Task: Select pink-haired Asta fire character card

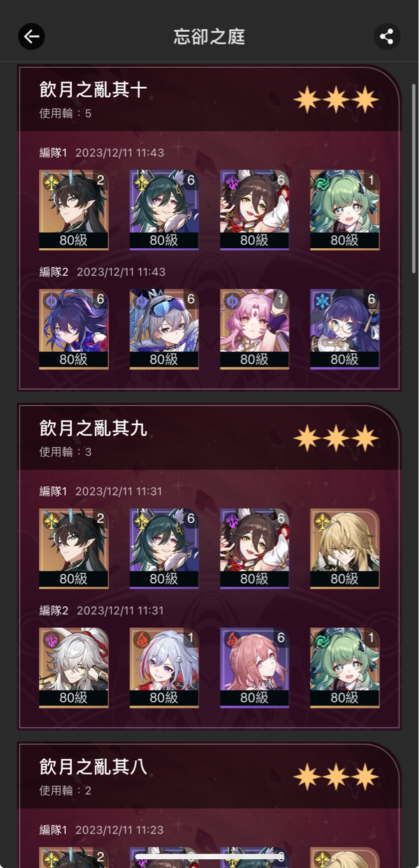Action: [x=254, y=668]
